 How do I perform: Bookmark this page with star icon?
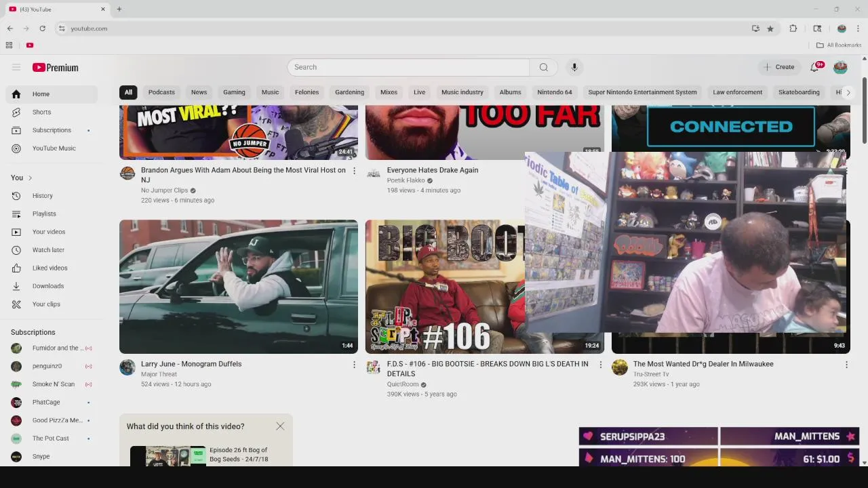tap(770, 28)
